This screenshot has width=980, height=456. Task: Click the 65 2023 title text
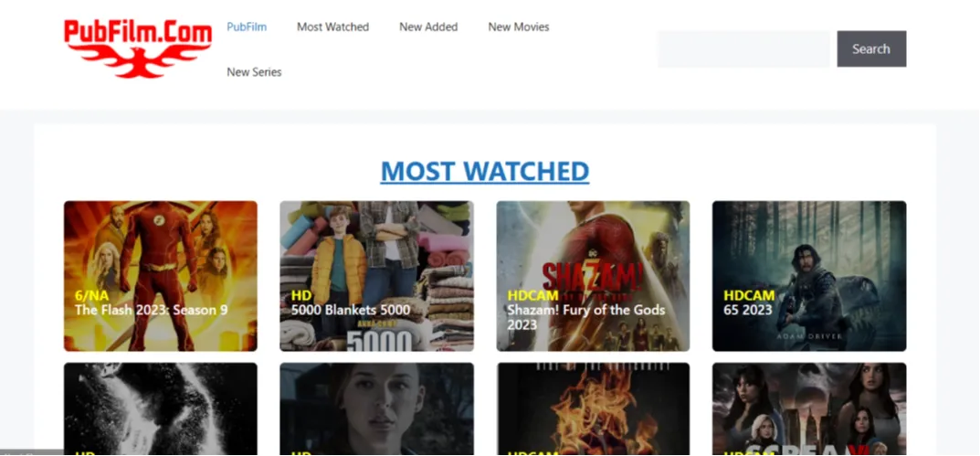pos(747,310)
